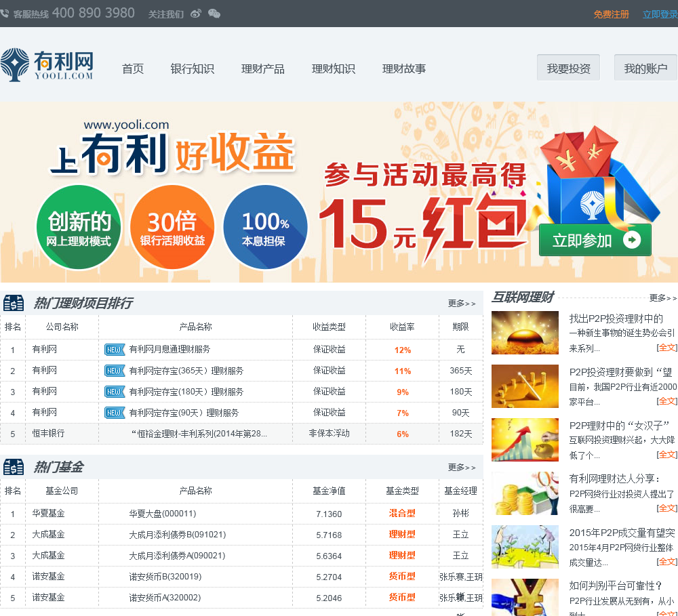Click the 有利网 Yooli.com logo
The image size is (678, 616).
coord(47,64)
